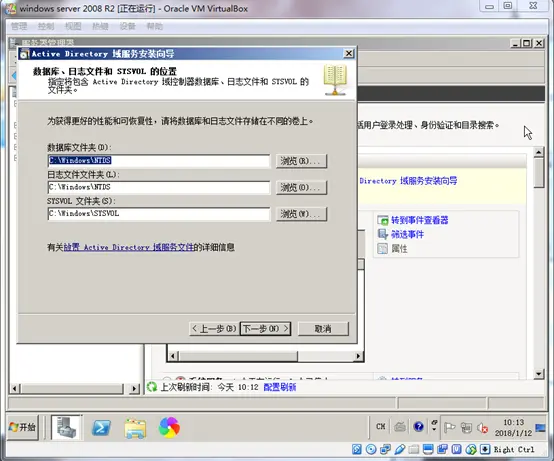
Task: Click the VirtualBox display status icon
Action: coord(428,449)
